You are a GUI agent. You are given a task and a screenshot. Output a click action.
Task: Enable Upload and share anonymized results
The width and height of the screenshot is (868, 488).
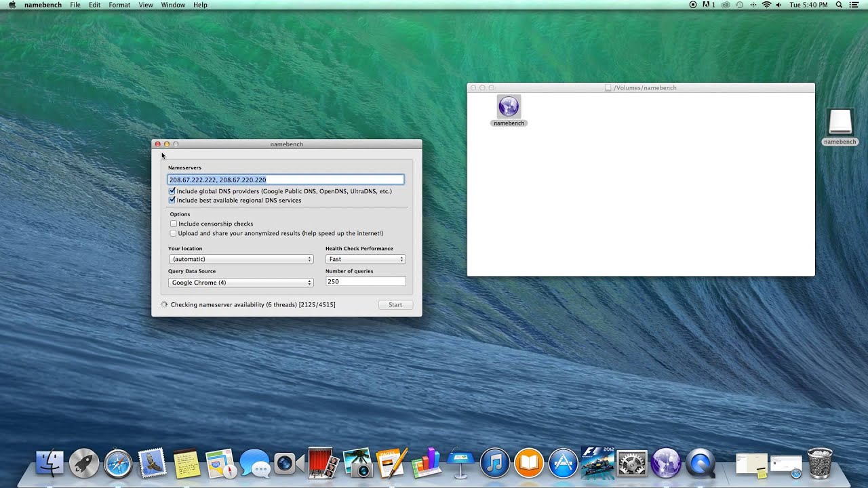(x=174, y=233)
